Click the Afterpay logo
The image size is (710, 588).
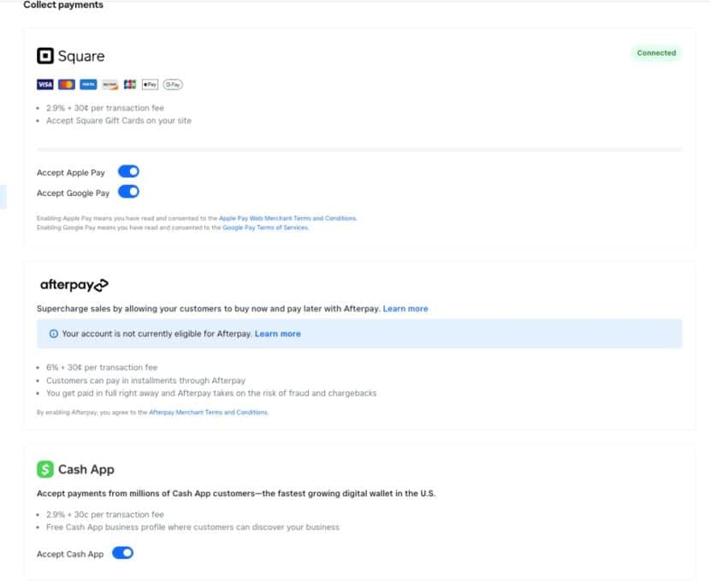coord(74,285)
